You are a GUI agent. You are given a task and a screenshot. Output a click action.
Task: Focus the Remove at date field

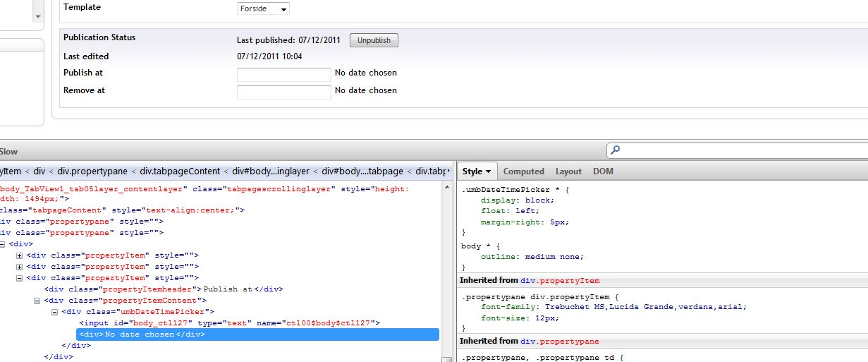click(283, 92)
